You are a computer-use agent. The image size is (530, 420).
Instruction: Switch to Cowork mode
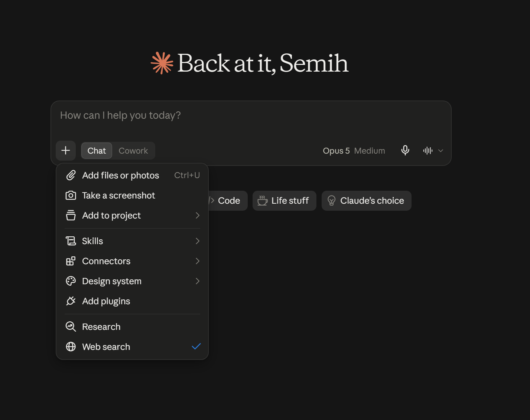pos(133,151)
